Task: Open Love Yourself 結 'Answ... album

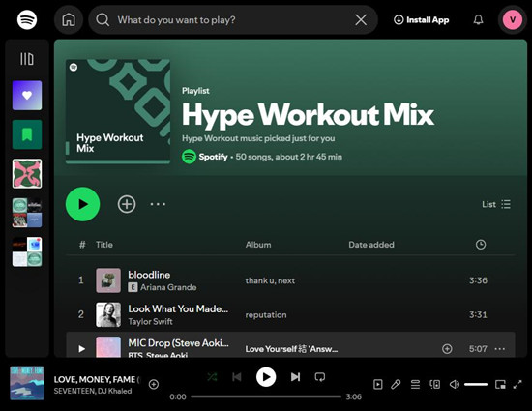Action: [x=291, y=349]
